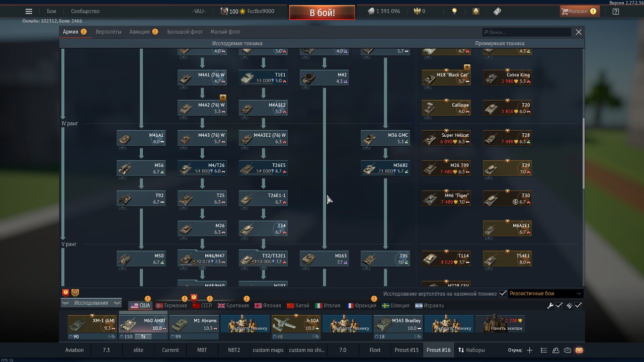Open the Магазин shop button

(579, 11)
